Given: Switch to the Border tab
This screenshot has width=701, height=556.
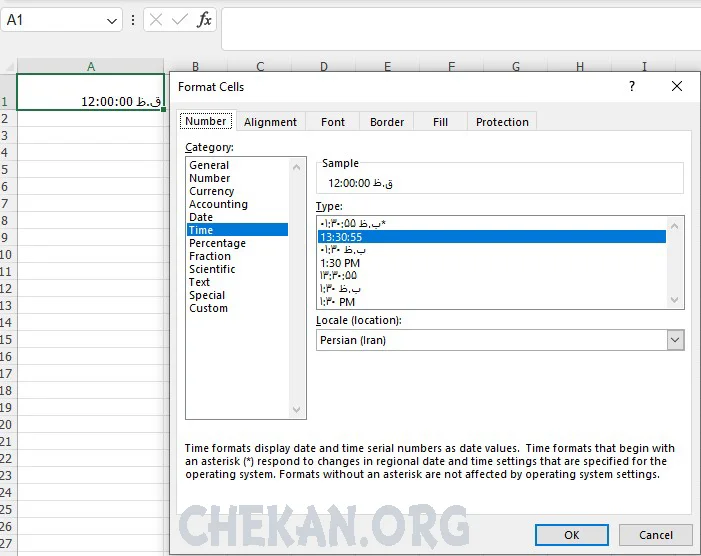Looking at the screenshot, I should pyautogui.click(x=387, y=122).
